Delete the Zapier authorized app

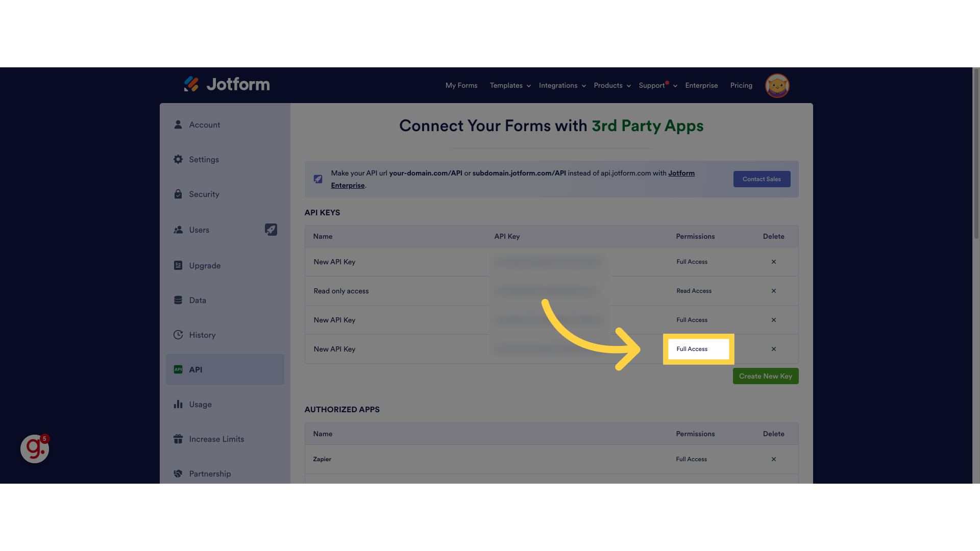pyautogui.click(x=774, y=459)
